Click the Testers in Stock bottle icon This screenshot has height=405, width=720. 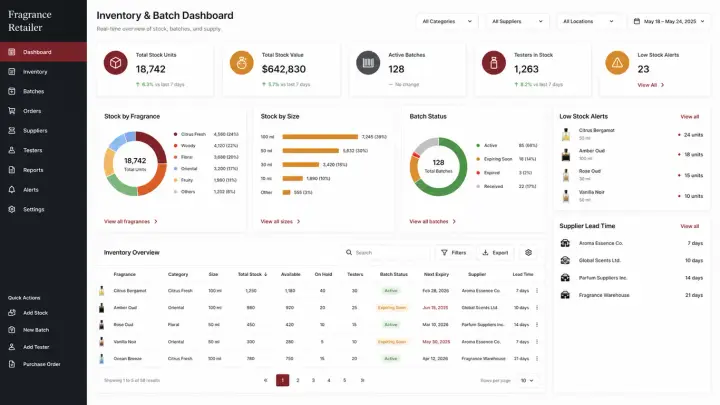coord(494,63)
